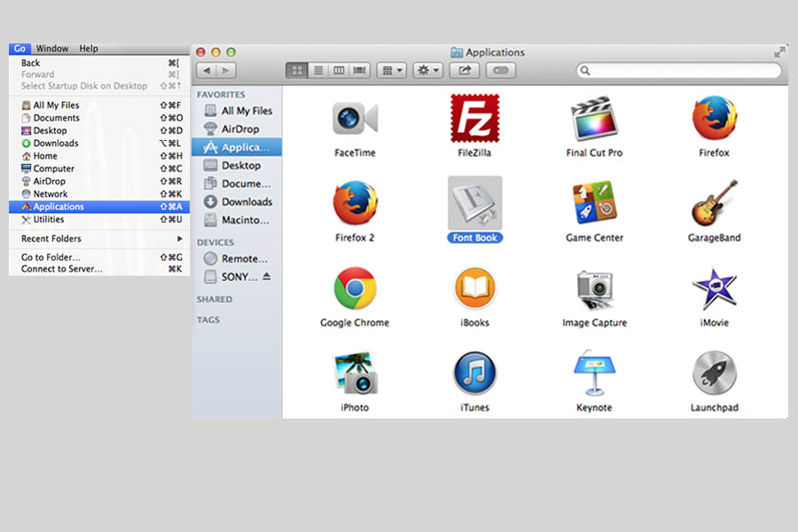Open the Go menu in menu bar
Screen dimensions: 798x532
[x=20, y=49]
